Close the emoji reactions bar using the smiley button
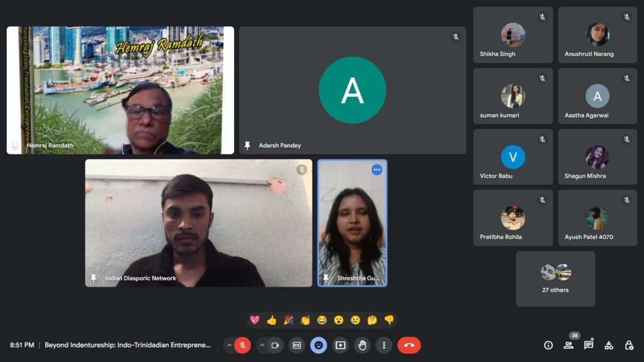The height and width of the screenshot is (362, 644). pyautogui.click(x=319, y=345)
